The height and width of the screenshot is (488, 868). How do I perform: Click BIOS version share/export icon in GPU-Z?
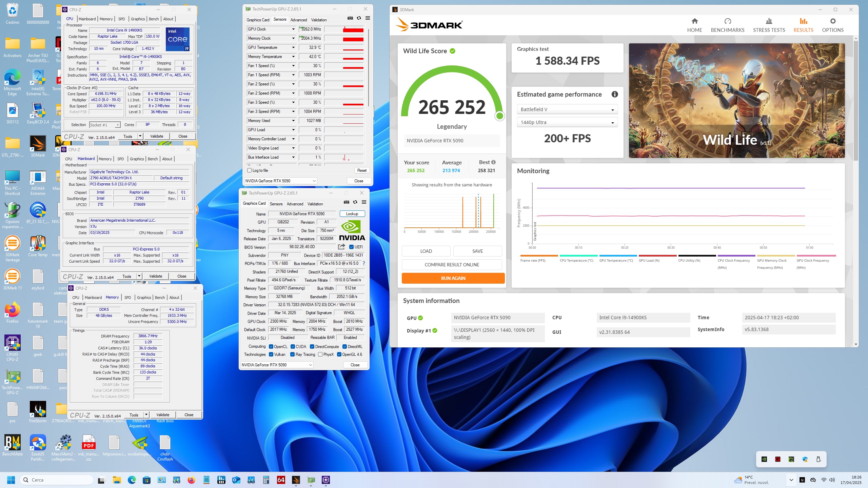[341, 247]
